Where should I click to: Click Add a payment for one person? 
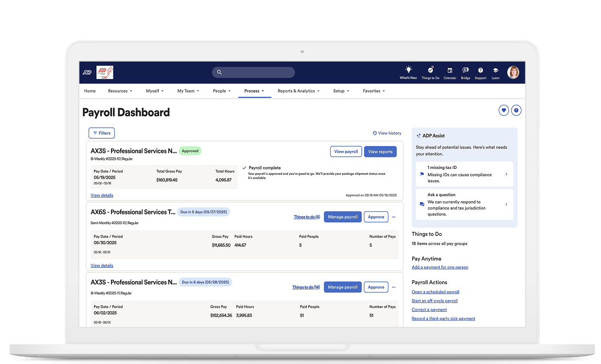coord(440,267)
